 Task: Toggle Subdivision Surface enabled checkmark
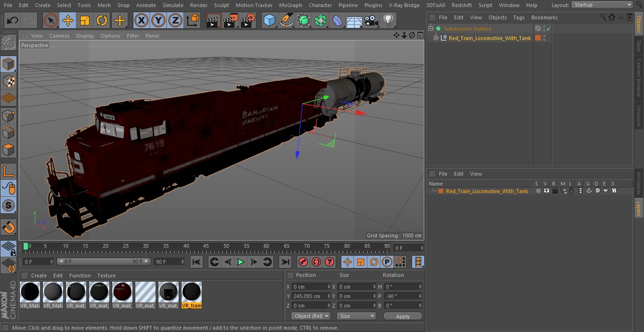tap(549, 29)
